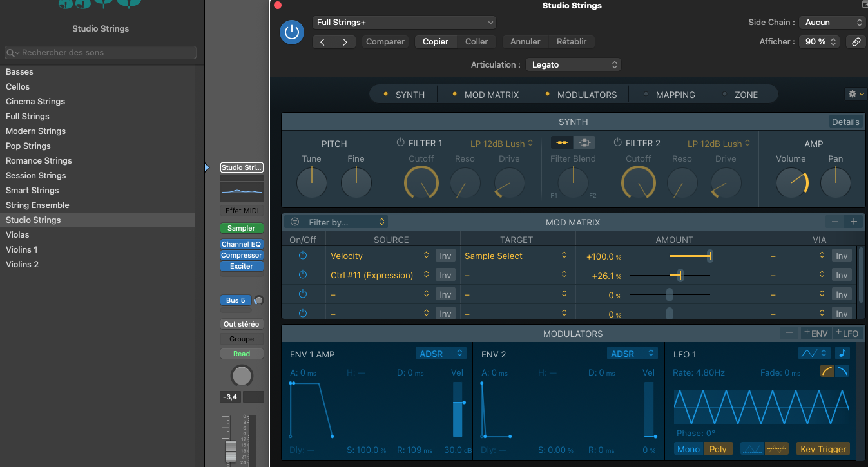Open the Full Strings+ preset dropdown
Image resolution: width=868 pixels, height=467 pixels.
click(x=405, y=22)
